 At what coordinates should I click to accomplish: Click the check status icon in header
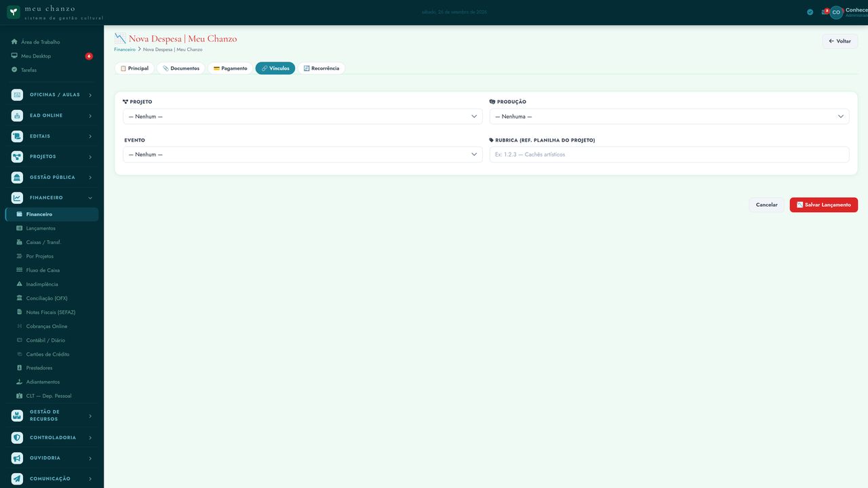tap(810, 12)
